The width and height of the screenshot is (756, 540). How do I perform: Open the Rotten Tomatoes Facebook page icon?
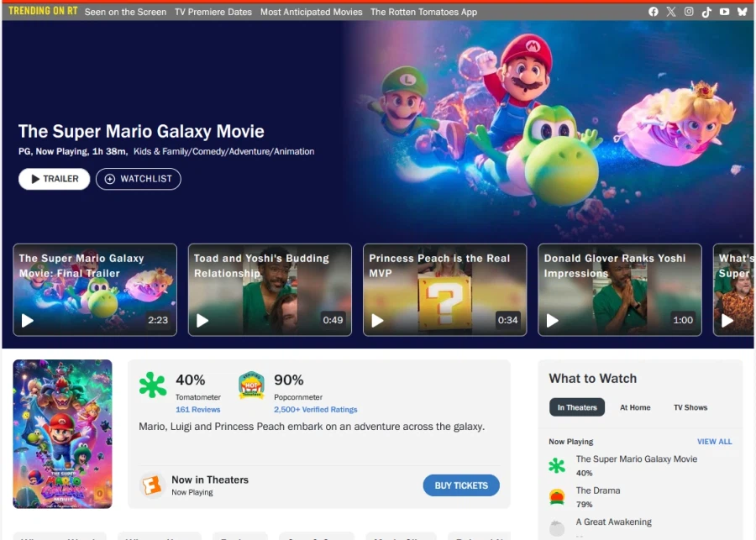coord(654,12)
